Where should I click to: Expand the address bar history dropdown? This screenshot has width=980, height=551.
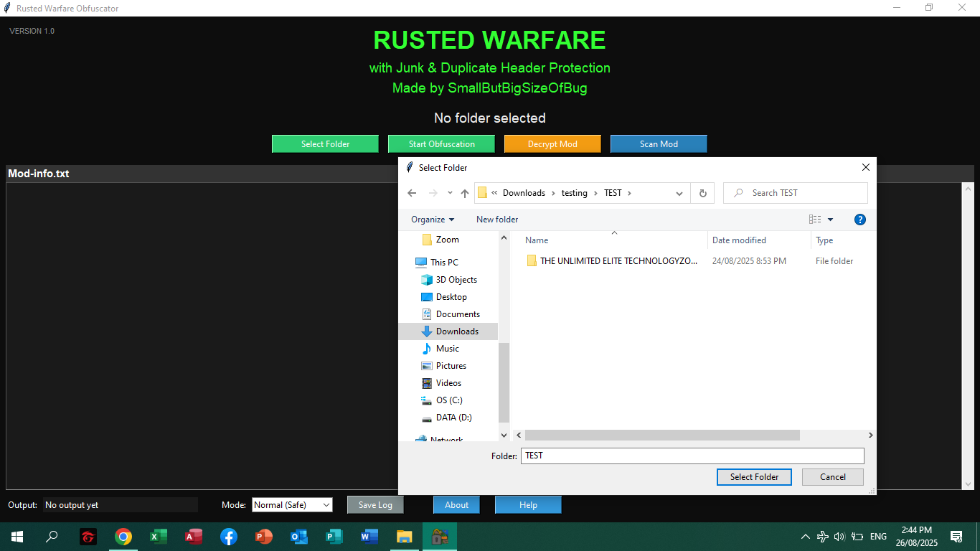[679, 193]
